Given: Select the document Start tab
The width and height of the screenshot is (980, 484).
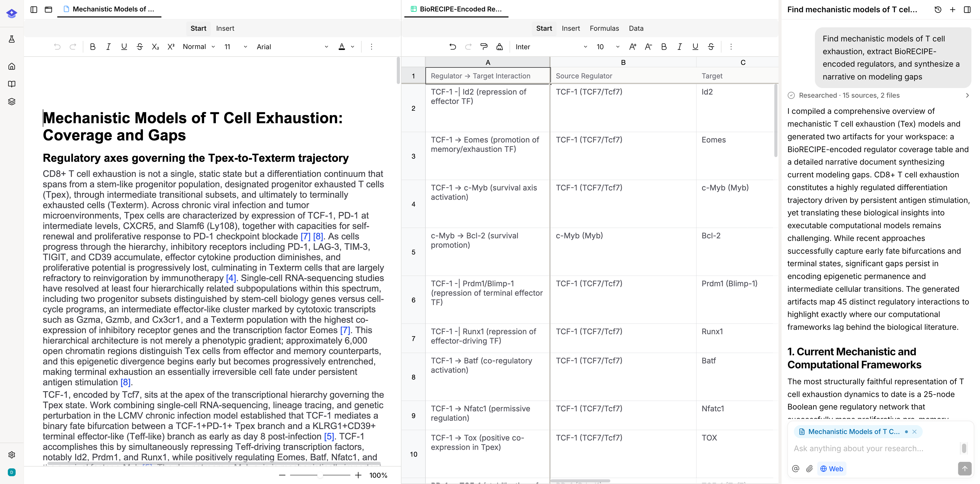Looking at the screenshot, I should pos(198,29).
